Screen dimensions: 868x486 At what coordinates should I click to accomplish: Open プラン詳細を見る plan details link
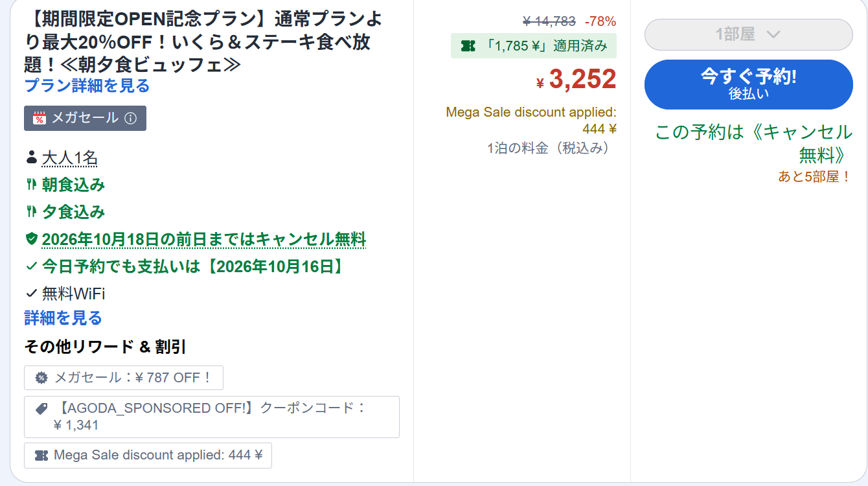87,86
